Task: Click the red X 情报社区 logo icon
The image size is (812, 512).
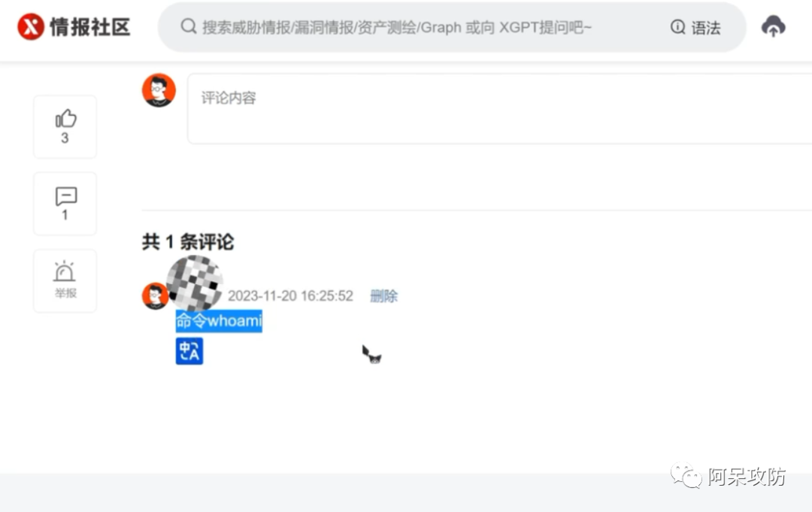Action: [29, 25]
